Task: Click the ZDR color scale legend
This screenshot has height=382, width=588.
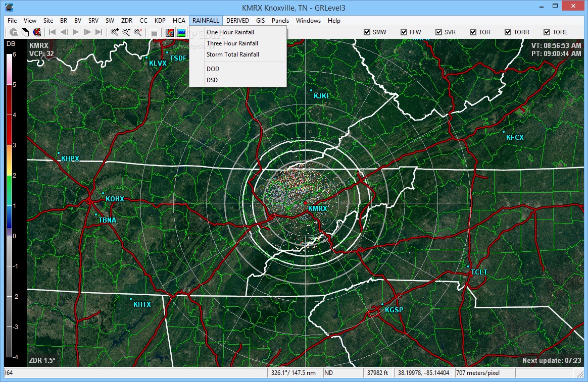Action: click(x=10, y=205)
